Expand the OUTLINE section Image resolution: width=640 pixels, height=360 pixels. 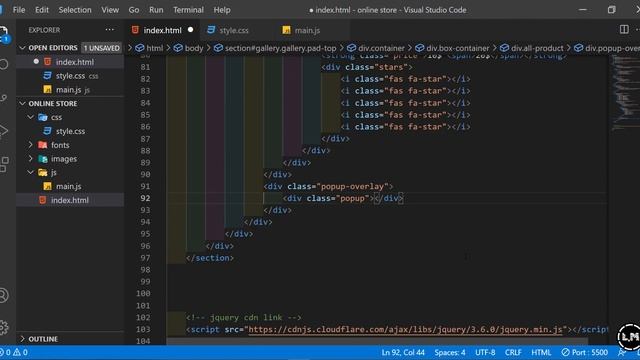pyautogui.click(x=22, y=339)
